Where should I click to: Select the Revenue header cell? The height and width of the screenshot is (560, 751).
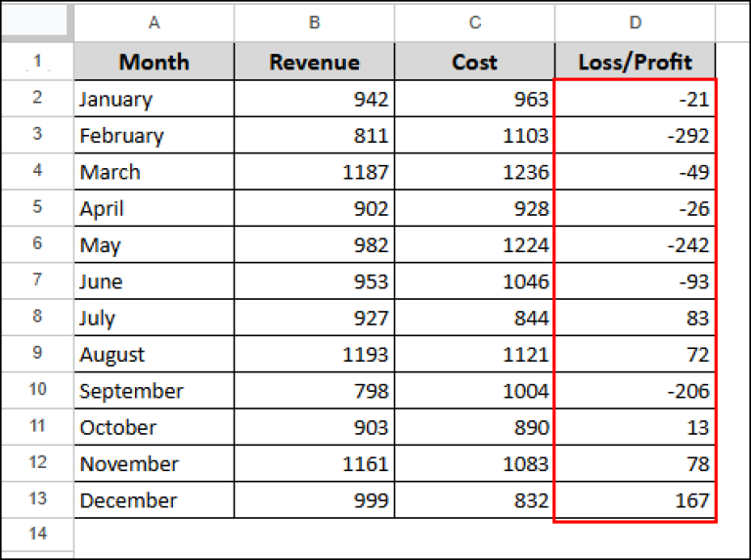click(314, 63)
